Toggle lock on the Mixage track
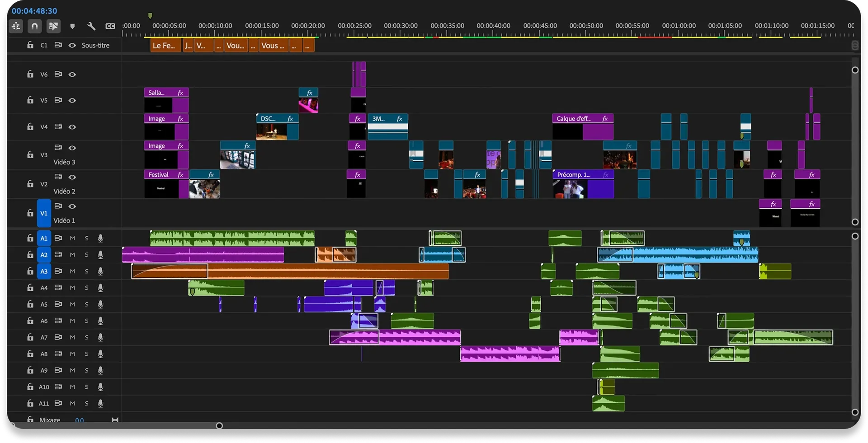 30,420
